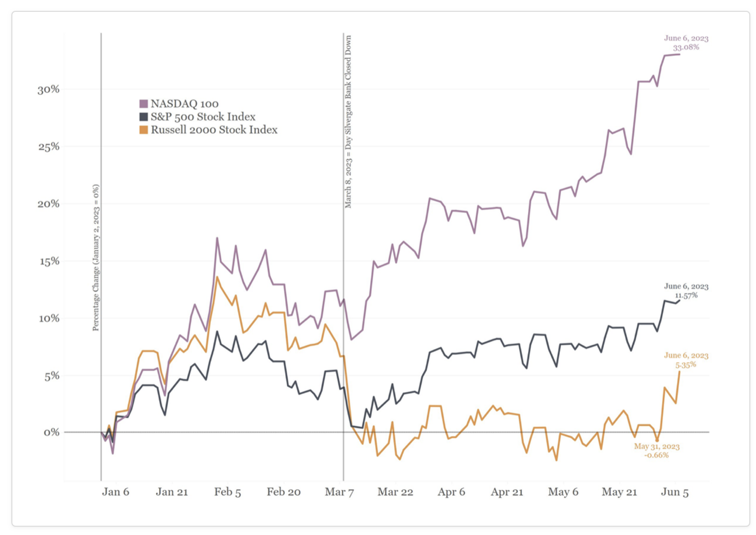Click the Percentage Change January 2 vertical label

pyautogui.click(x=96, y=257)
